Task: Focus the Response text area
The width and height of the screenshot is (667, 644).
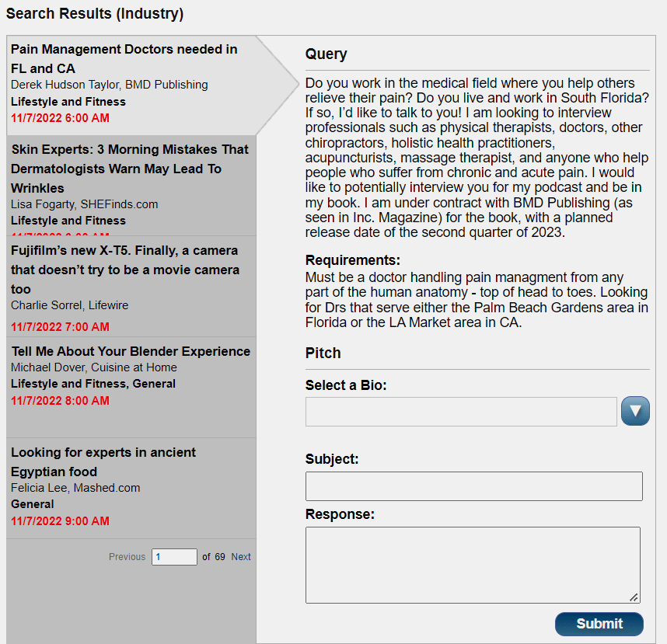Action: click(472, 564)
